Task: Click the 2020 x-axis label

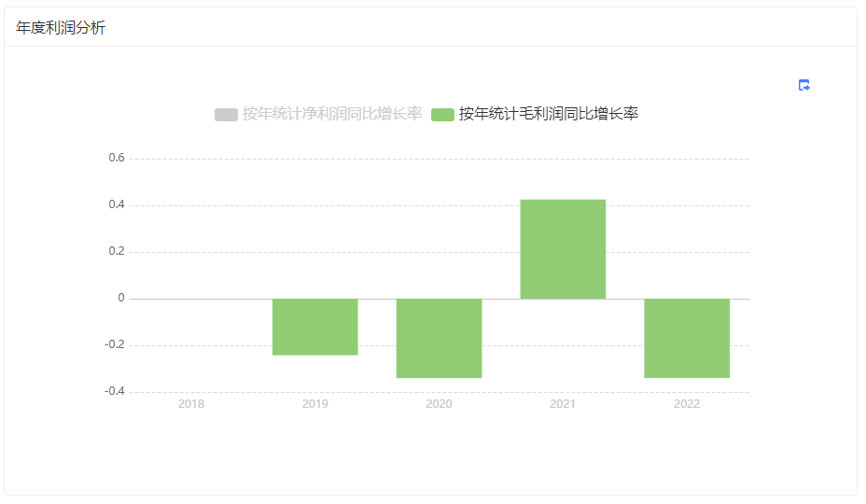Action: click(x=440, y=404)
